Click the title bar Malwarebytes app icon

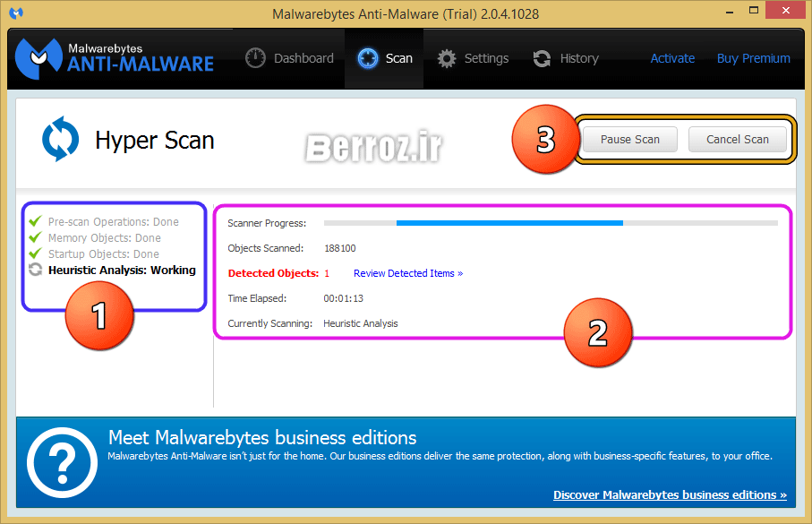coord(16,13)
